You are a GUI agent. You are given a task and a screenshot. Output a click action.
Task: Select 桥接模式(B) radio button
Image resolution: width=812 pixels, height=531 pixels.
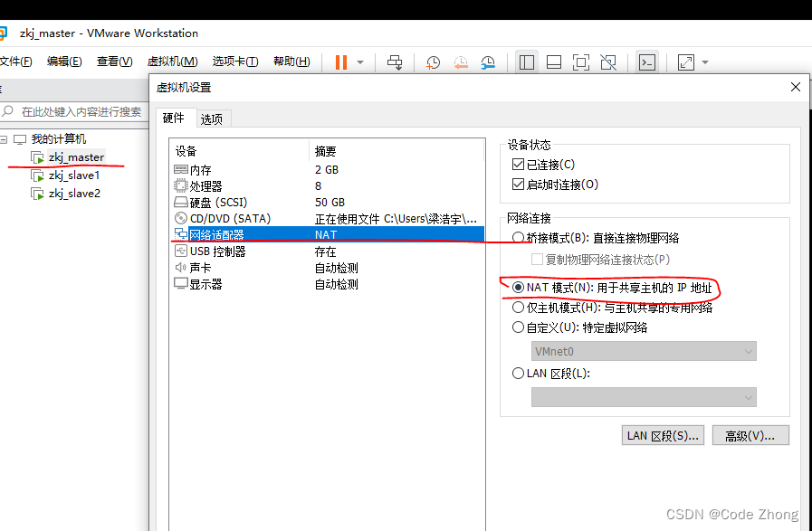(518, 238)
